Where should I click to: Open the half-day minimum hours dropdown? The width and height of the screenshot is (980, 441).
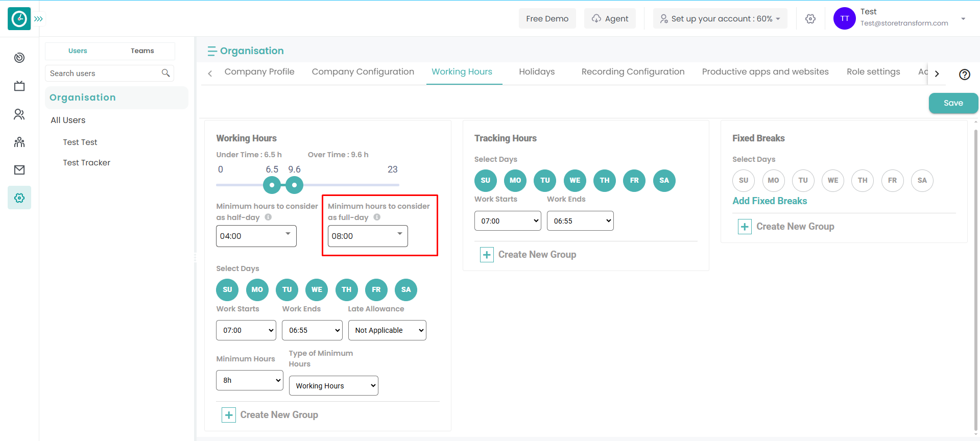click(x=256, y=236)
